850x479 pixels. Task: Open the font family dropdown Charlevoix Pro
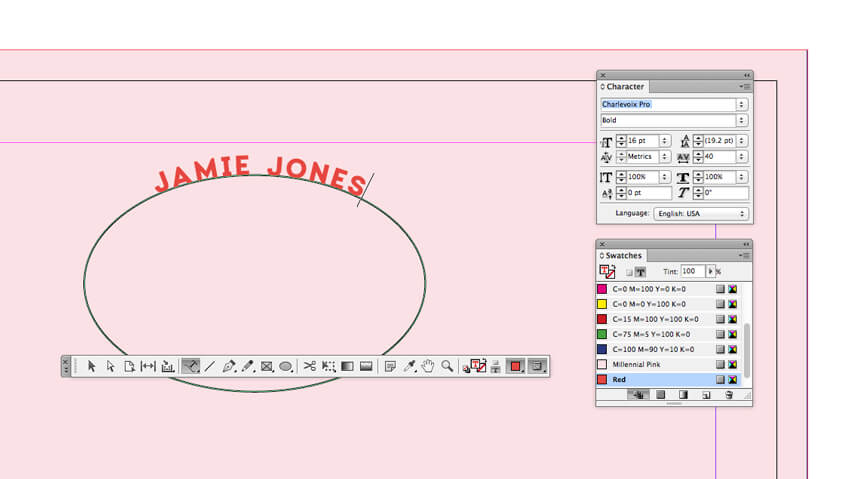coord(742,104)
